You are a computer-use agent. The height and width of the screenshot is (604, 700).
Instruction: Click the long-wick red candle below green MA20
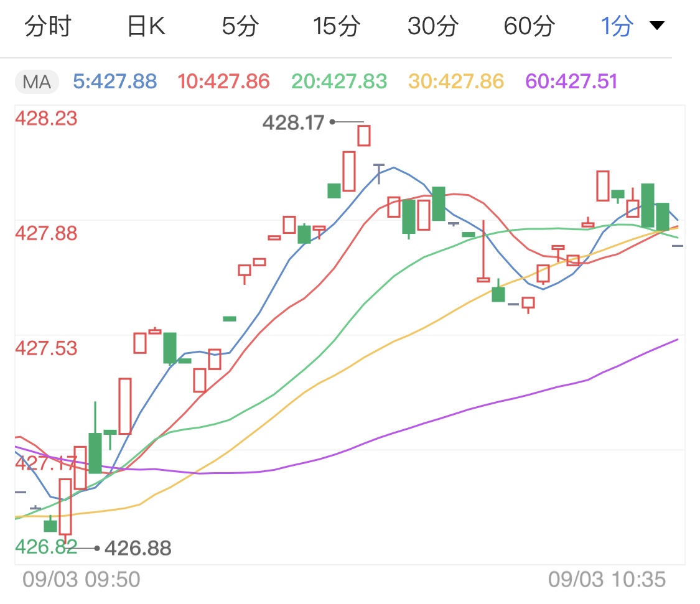click(483, 251)
